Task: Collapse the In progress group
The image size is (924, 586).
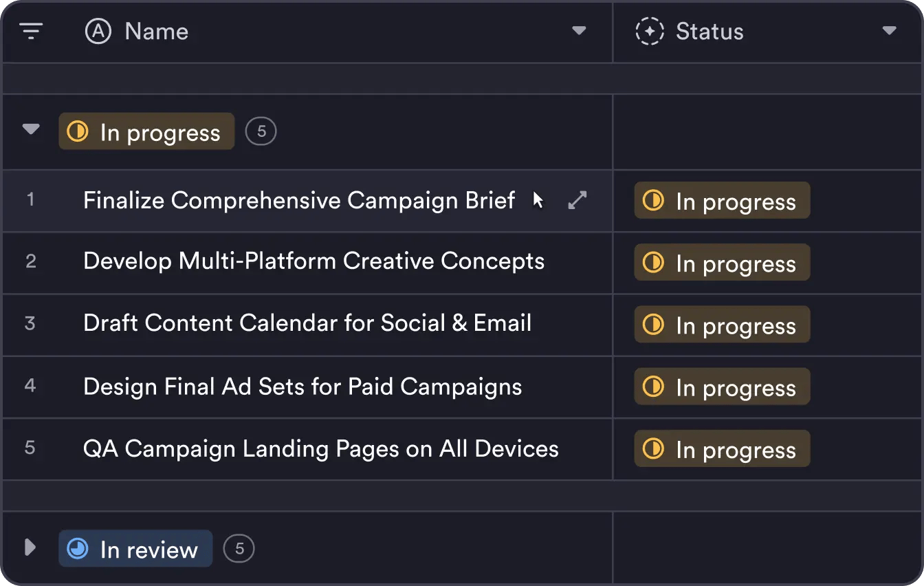Action: (x=30, y=131)
